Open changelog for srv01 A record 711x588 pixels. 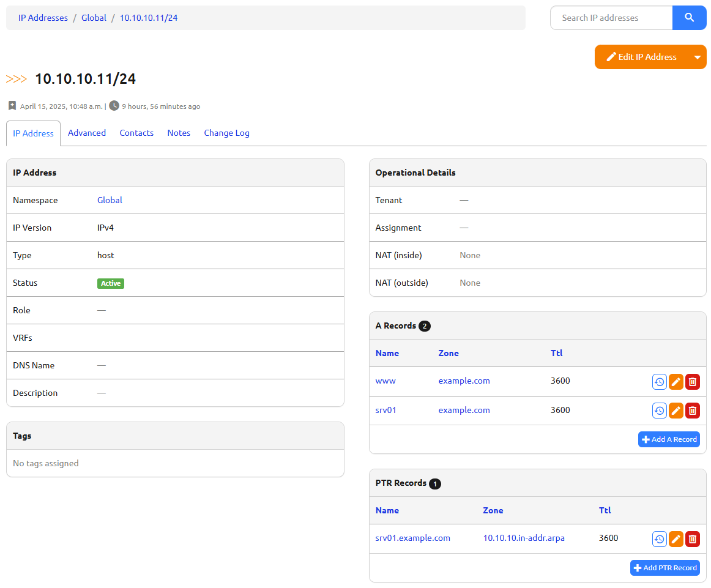tap(659, 411)
